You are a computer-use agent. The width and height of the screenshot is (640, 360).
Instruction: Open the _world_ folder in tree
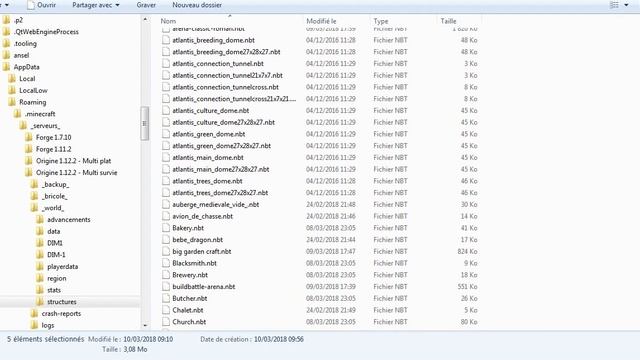click(x=53, y=208)
